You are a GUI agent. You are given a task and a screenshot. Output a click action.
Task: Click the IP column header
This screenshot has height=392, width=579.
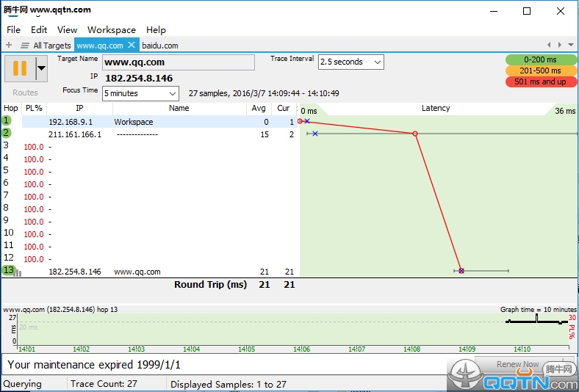click(x=79, y=108)
